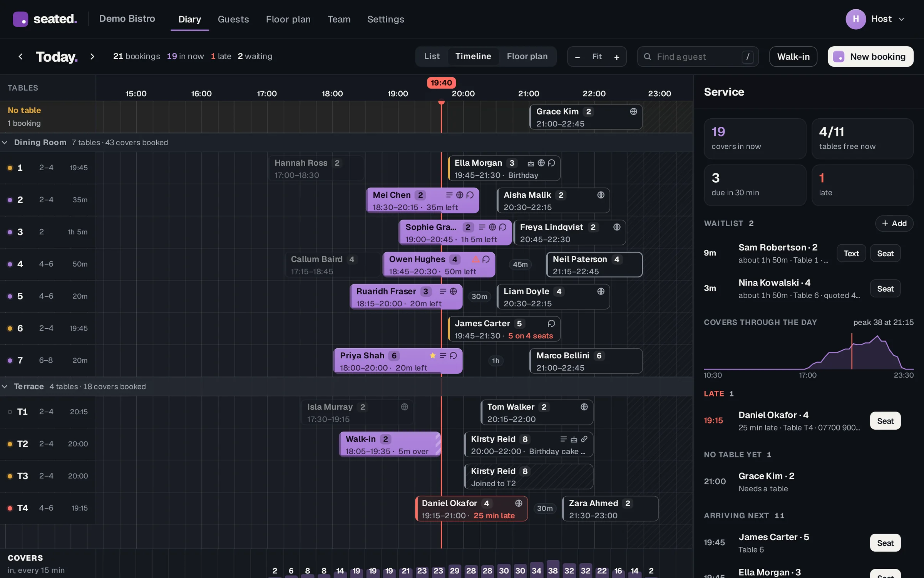924x578 pixels.
Task: Click globe icon on Freya Lindqvist booking
Action: pos(617,227)
